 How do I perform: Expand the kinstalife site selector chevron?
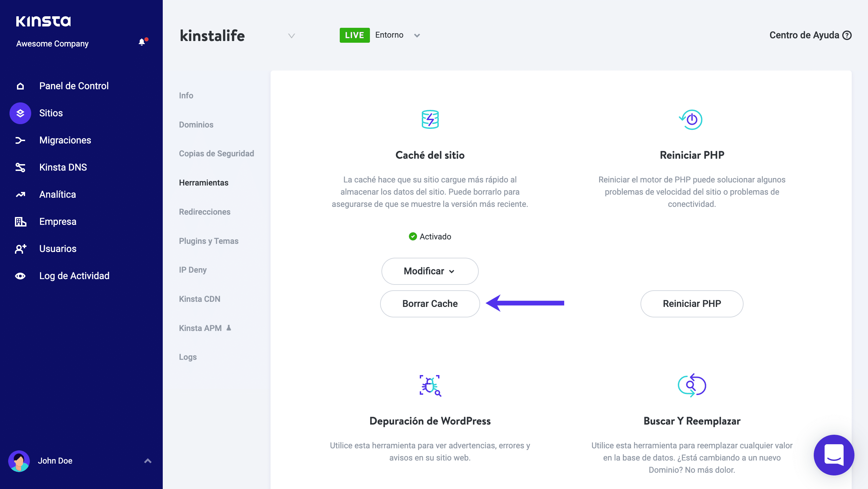(x=291, y=36)
